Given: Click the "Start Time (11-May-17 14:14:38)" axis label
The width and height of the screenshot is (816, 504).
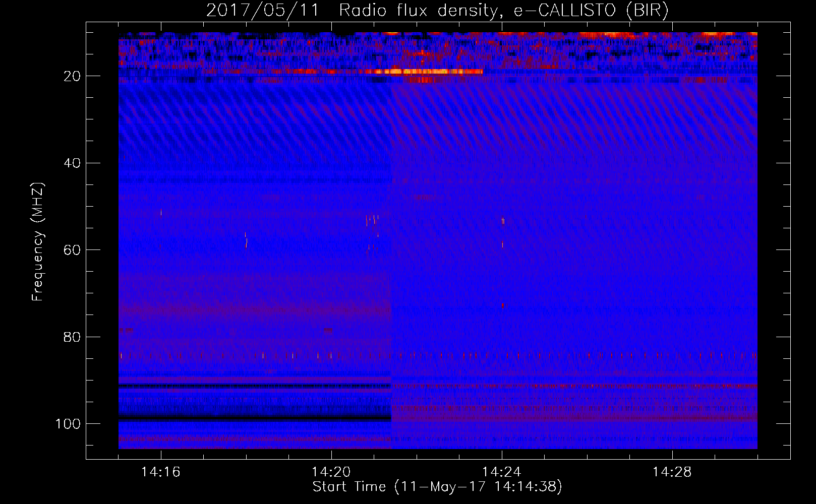Looking at the screenshot, I should coord(437,487).
